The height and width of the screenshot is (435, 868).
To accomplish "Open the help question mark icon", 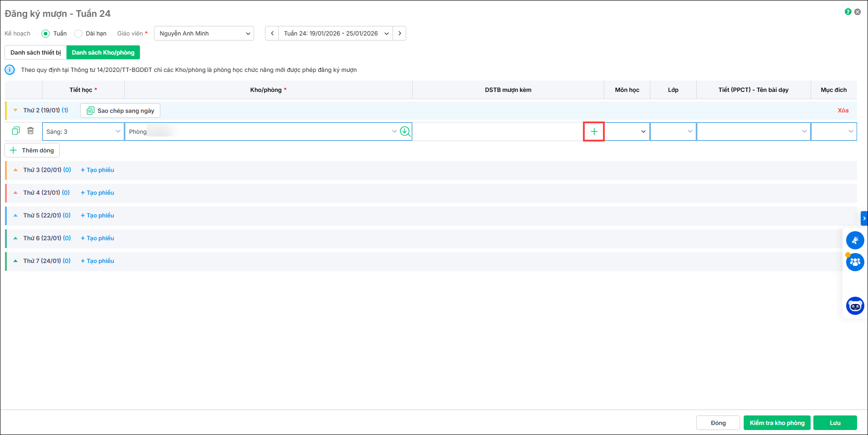I will [848, 12].
